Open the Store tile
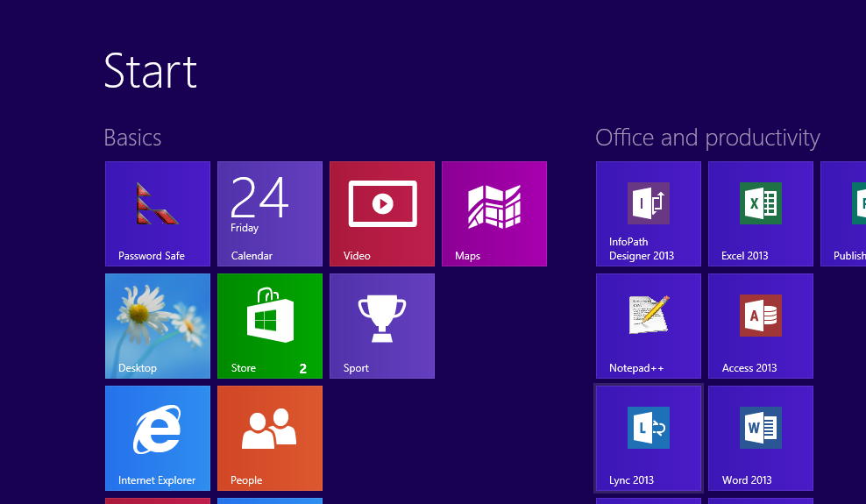The width and height of the screenshot is (866, 504). coord(269,326)
